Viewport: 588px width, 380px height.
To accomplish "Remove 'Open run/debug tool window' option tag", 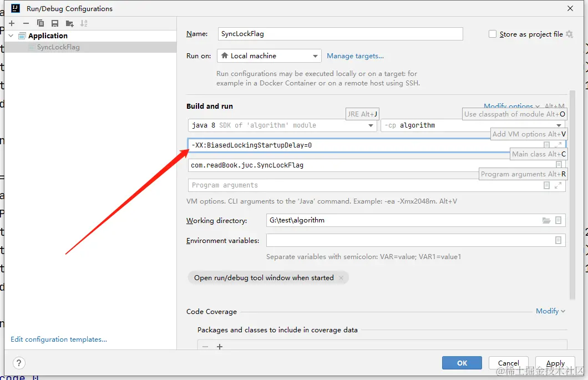I will pyautogui.click(x=341, y=278).
